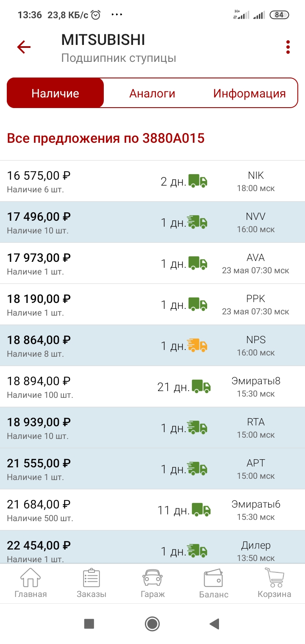Tap the truck icon on Эмираты8 offer

[201, 387]
